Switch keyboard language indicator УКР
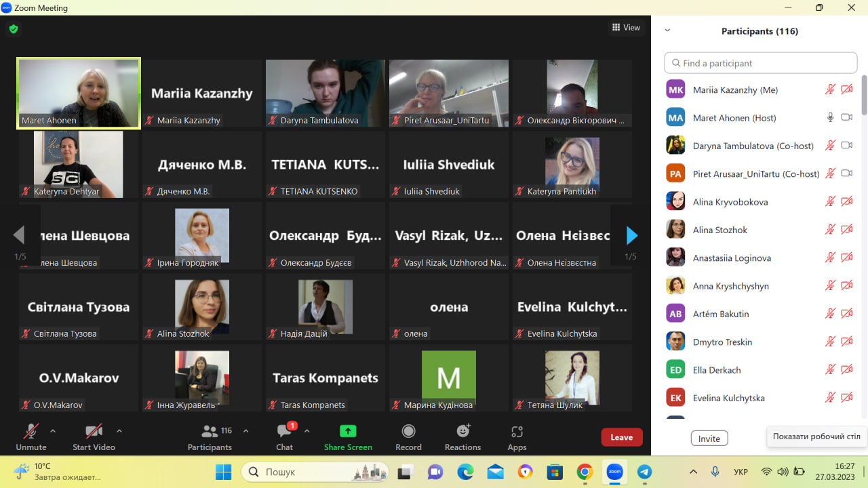 (741, 472)
